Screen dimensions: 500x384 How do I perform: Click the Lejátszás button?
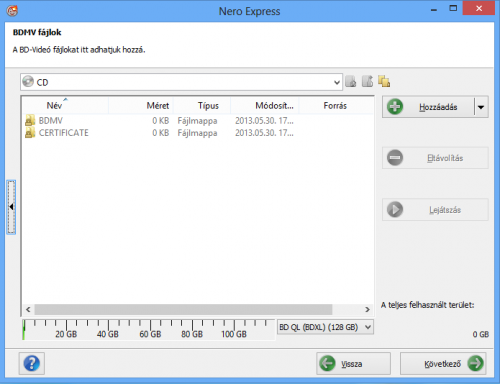(435, 210)
